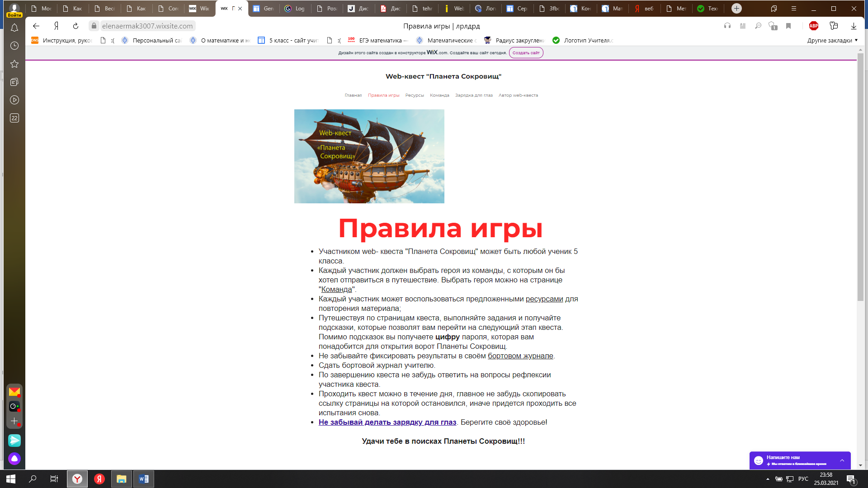868x488 pixels.
Task: Open 'Зарядка для глаз' menu item
Action: tap(473, 95)
